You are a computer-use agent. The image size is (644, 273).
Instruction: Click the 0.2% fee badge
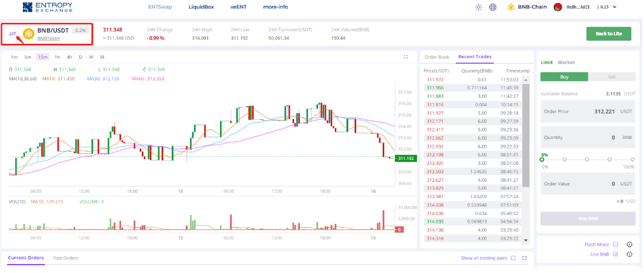80,30
